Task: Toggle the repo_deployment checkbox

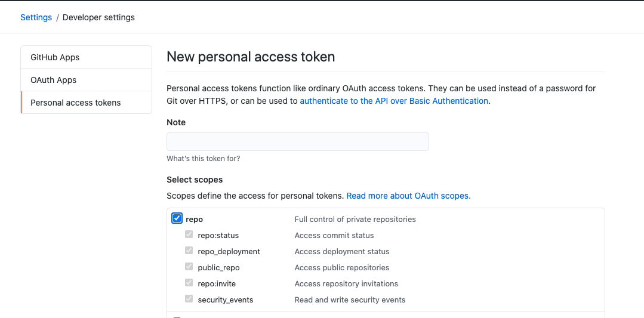Action: click(x=189, y=251)
